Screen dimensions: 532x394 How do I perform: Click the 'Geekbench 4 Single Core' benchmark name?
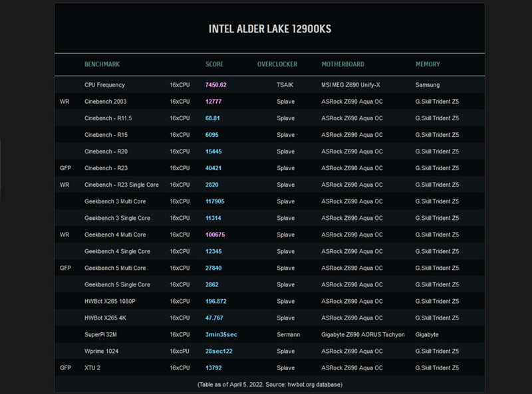coord(118,251)
